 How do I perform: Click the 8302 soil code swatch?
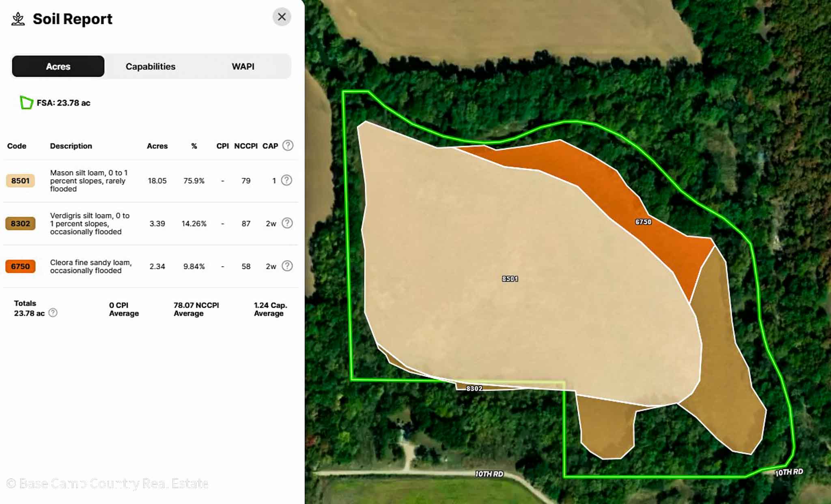pyautogui.click(x=20, y=224)
